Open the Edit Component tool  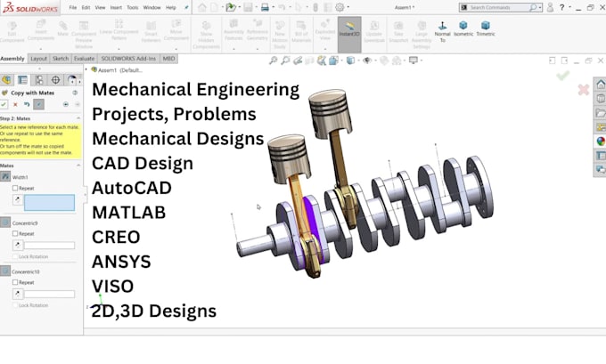(x=12, y=32)
